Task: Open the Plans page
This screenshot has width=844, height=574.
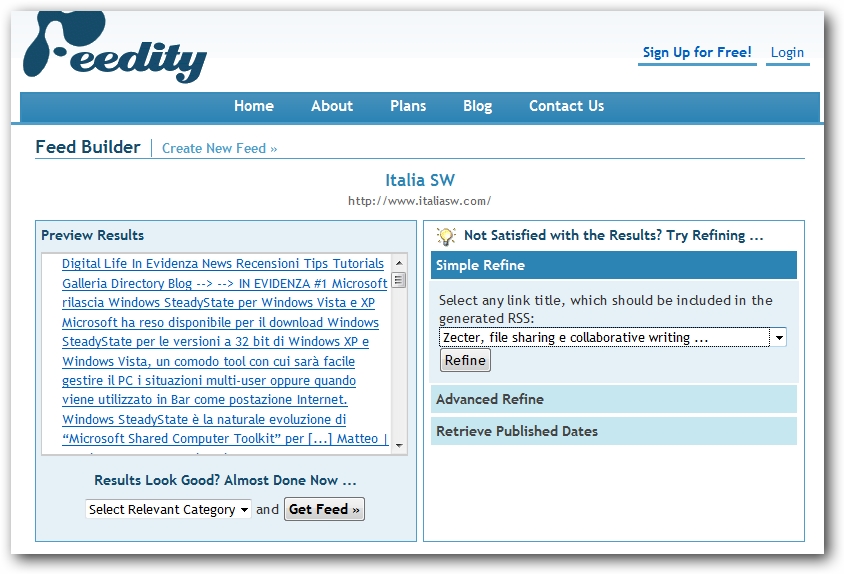Action: point(408,106)
